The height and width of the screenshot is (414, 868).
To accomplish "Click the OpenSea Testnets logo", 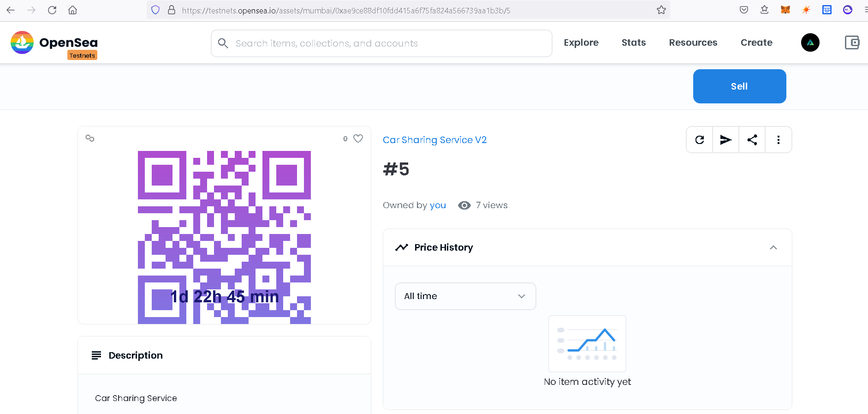I will click(54, 44).
